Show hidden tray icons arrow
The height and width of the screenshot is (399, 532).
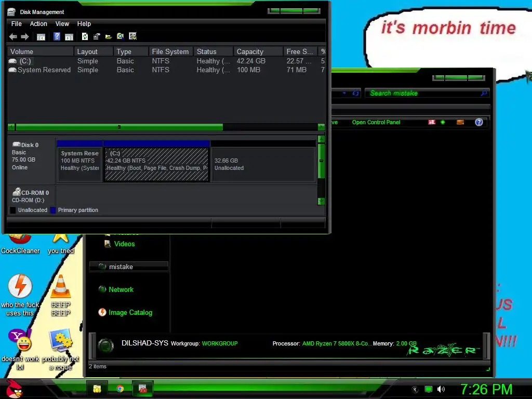(415, 390)
